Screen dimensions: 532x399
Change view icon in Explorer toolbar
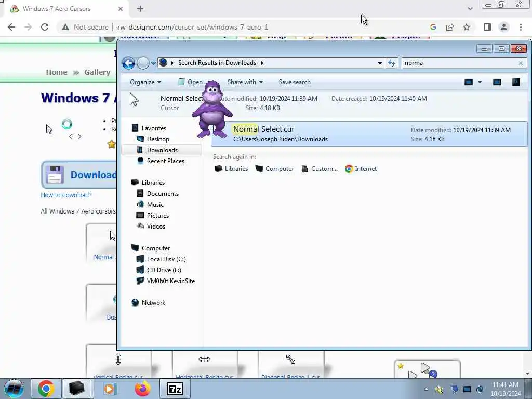point(469,82)
